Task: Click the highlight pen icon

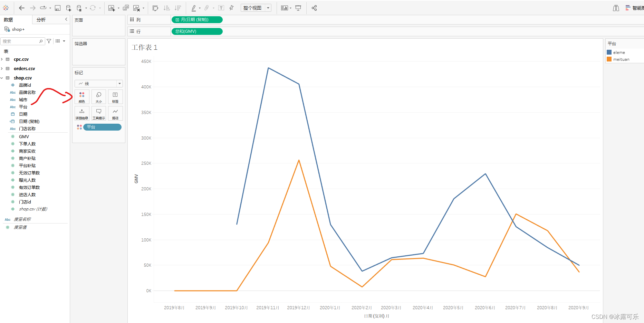Action: pyautogui.click(x=194, y=8)
